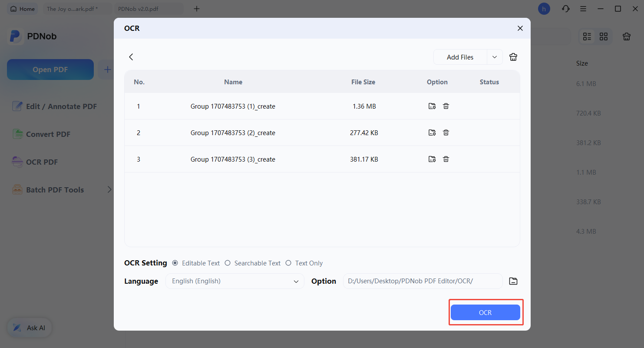Close the OCR dialog
This screenshot has width=644, height=348.
(520, 28)
